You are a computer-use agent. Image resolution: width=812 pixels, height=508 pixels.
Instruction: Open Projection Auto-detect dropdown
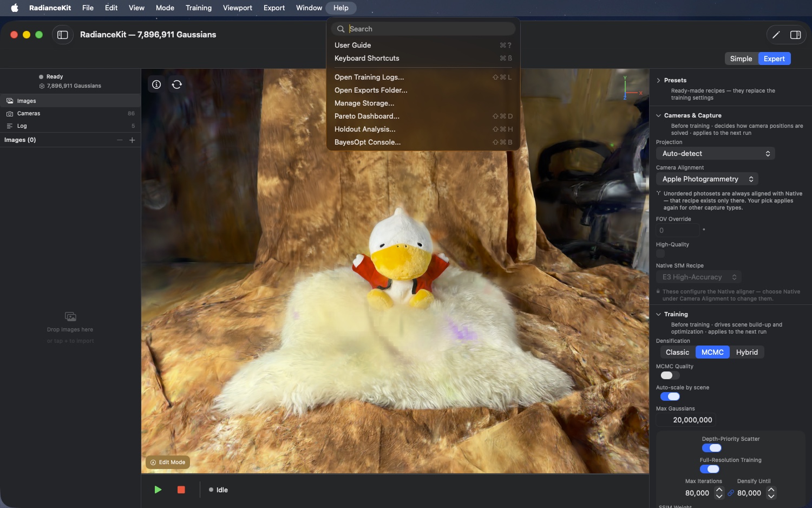(x=716, y=154)
